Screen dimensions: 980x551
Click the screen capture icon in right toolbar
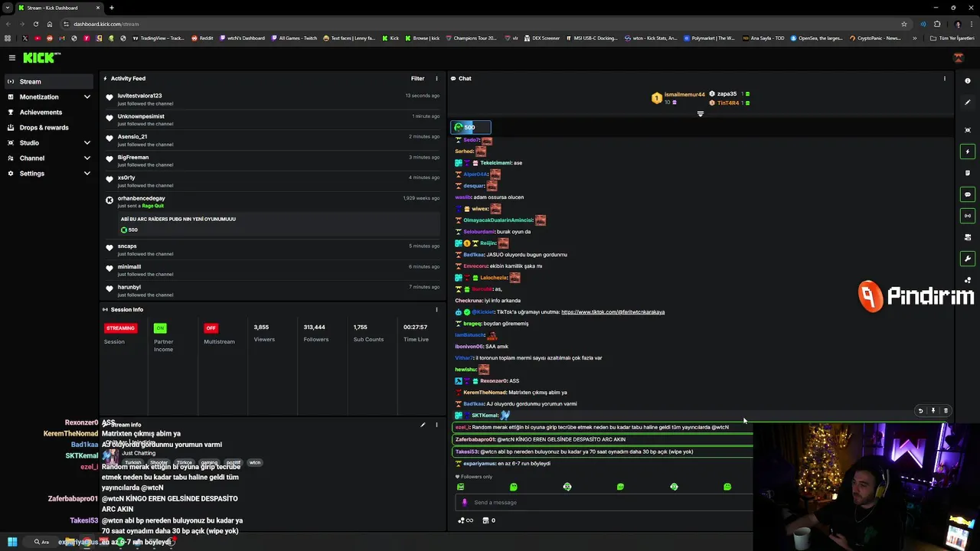tap(968, 130)
